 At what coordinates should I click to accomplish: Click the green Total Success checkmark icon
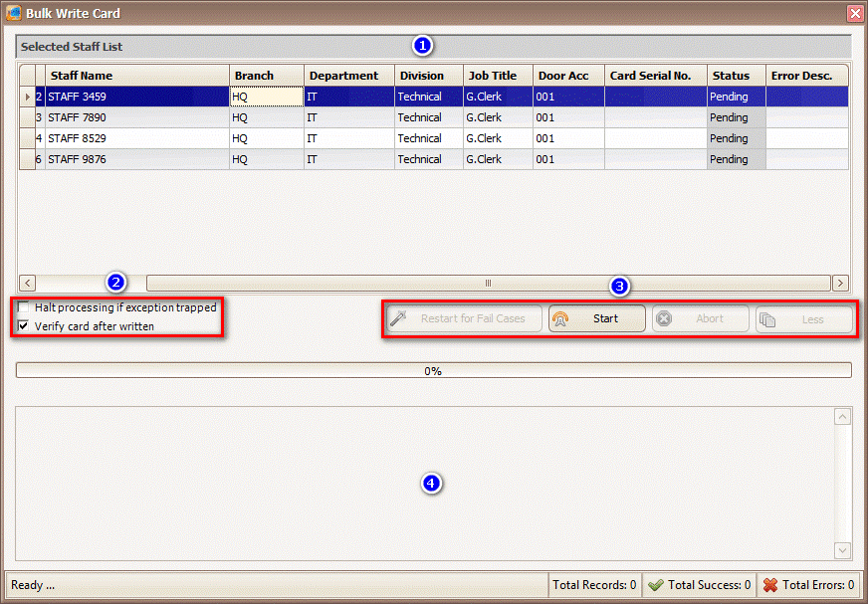655,585
